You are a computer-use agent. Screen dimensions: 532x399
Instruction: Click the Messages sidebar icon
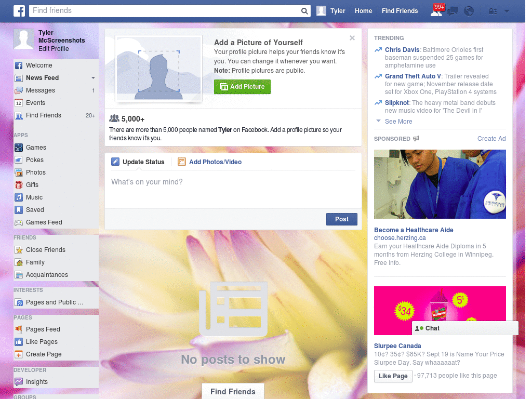[19, 90]
